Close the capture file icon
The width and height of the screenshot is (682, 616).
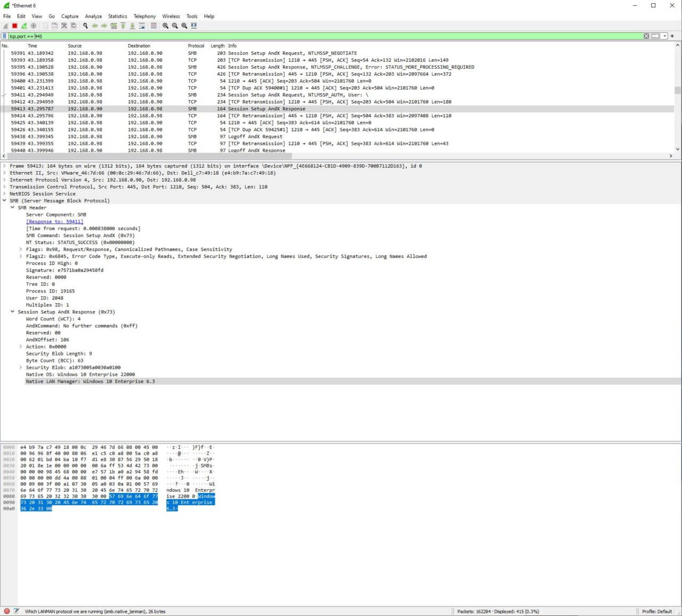coord(64,26)
